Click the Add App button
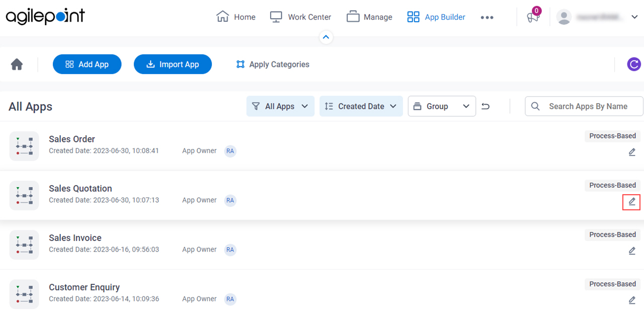Image resolution: width=644 pixels, height=315 pixels. tap(87, 64)
